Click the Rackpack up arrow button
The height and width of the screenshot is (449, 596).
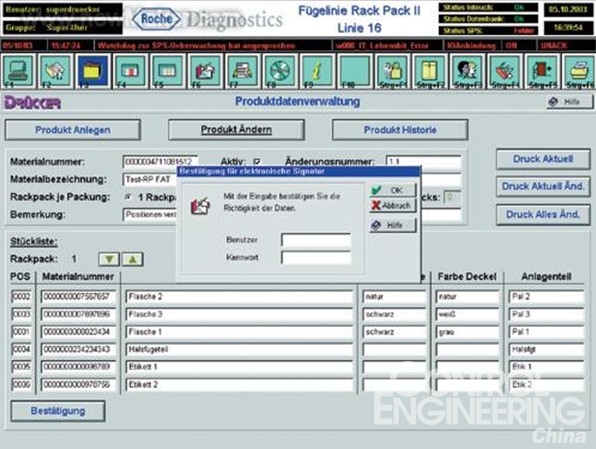click(132, 259)
